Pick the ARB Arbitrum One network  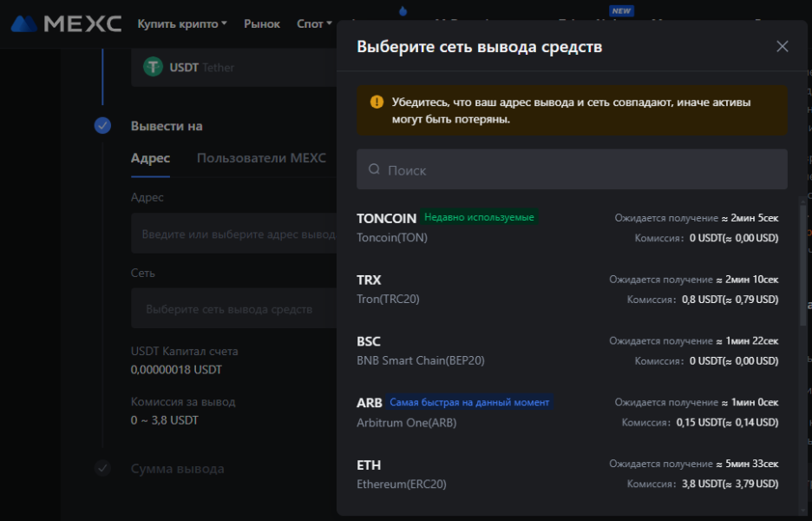click(567, 412)
